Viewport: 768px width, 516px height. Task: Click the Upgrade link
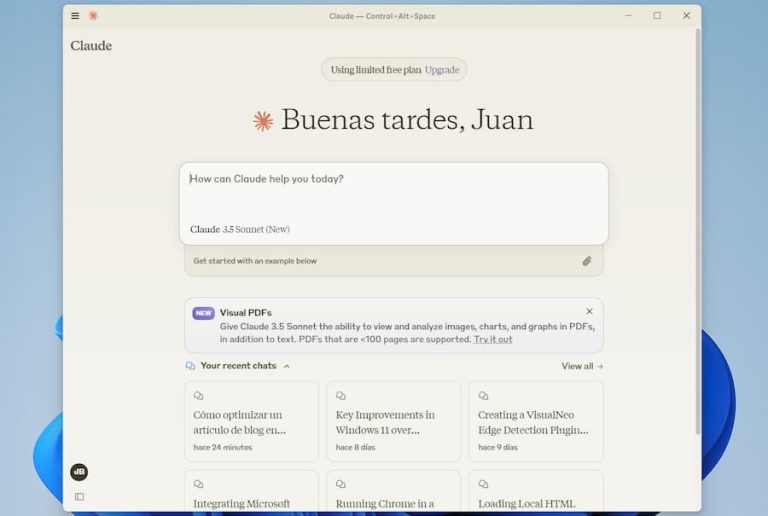(x=442, y=70)
